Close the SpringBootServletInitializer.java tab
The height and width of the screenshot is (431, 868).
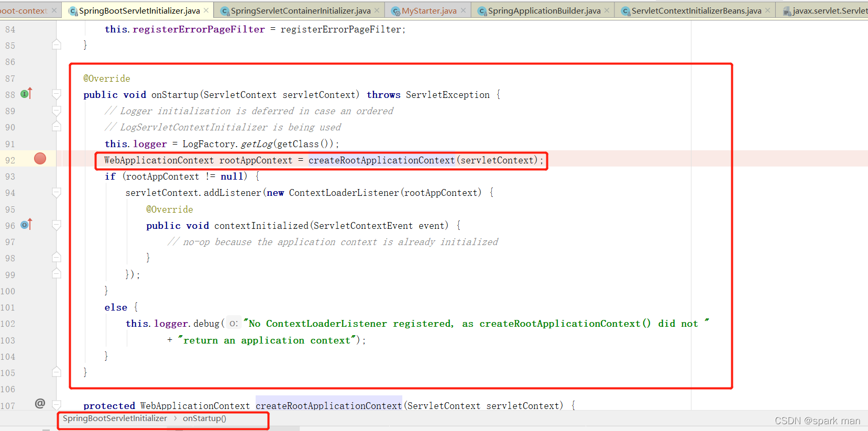coord(206,10)
